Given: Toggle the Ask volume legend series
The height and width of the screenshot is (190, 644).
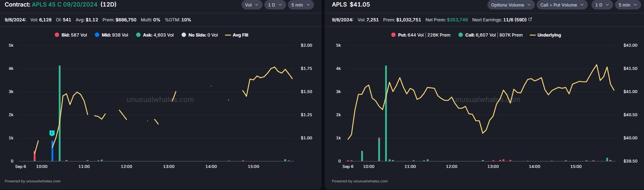Looking at the screenshot, I should tap(155, 35).
